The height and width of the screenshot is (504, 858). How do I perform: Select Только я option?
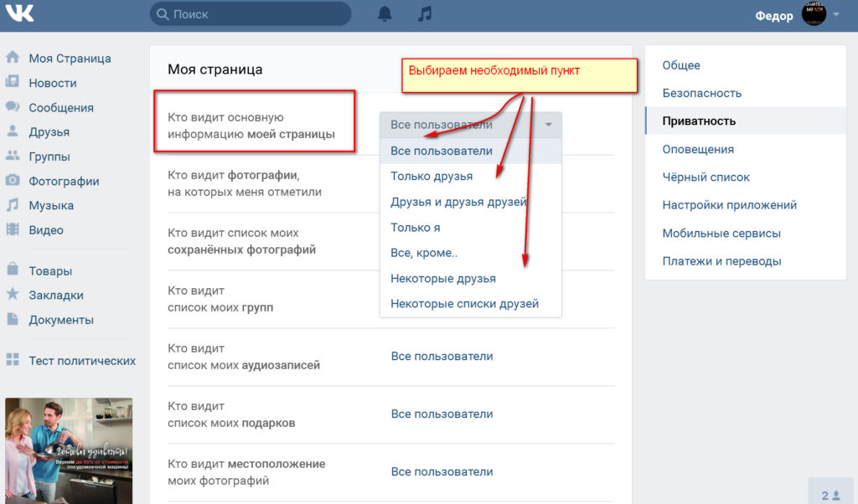[471, 228]
